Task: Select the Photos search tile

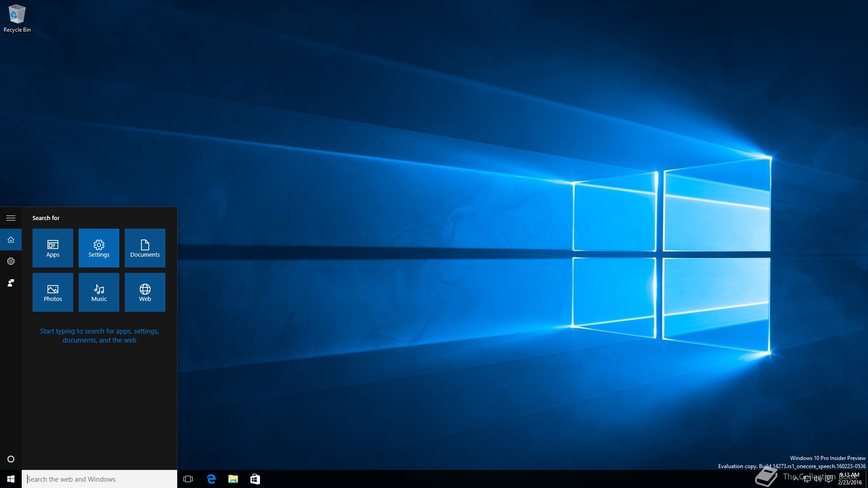Action: 53,292
